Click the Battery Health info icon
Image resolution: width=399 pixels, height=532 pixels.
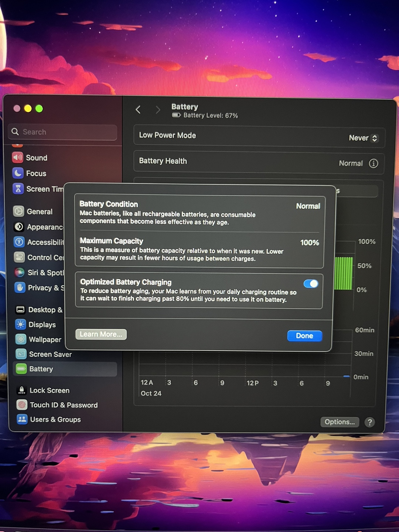(374, 163)
